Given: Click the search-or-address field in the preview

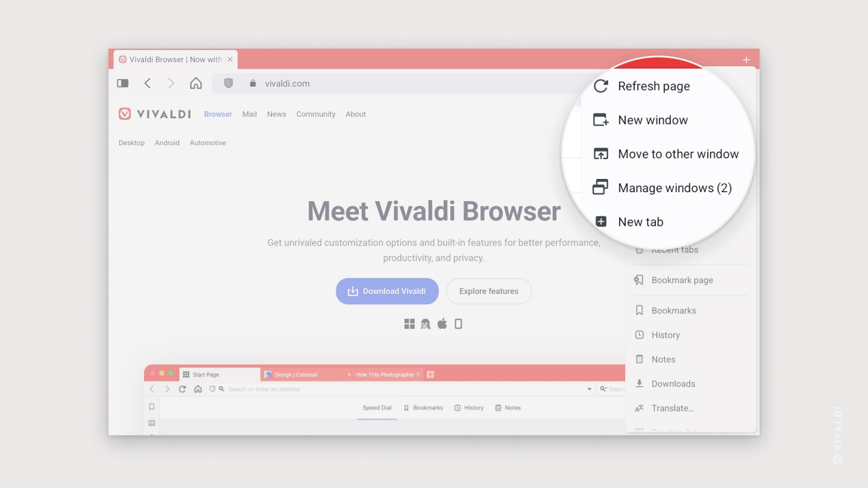Looking at the screenshot, I should (x=401, y=389).
